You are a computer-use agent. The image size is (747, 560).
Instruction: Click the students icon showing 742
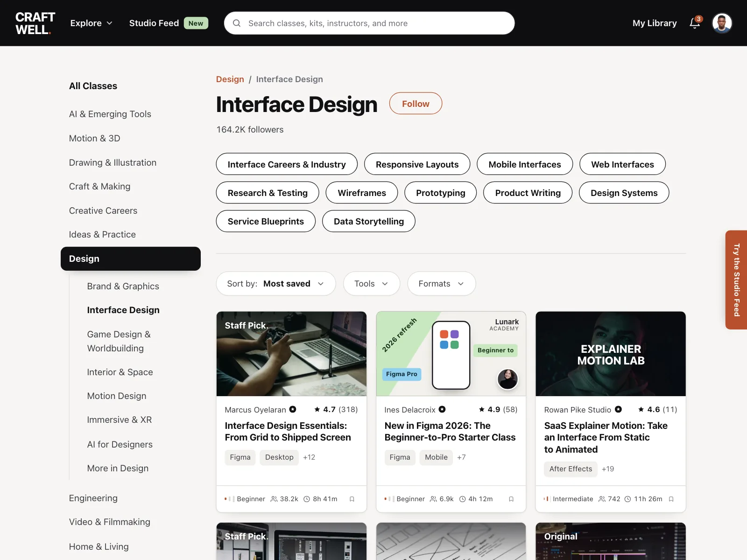coord(602,499)
